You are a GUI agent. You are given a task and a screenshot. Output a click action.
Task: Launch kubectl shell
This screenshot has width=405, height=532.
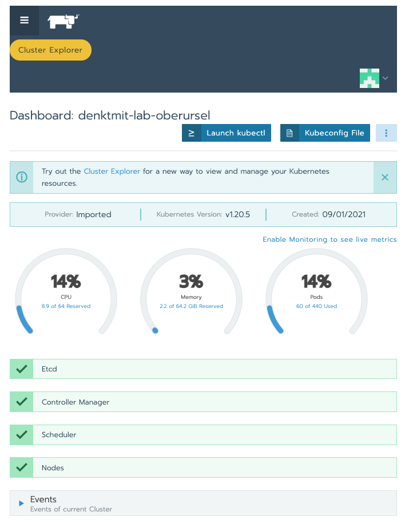pyautogui.click(x=227, y=133)
